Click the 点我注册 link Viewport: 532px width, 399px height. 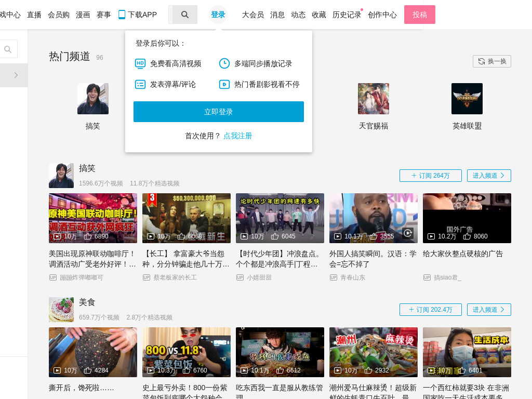[x=237, y=136]
